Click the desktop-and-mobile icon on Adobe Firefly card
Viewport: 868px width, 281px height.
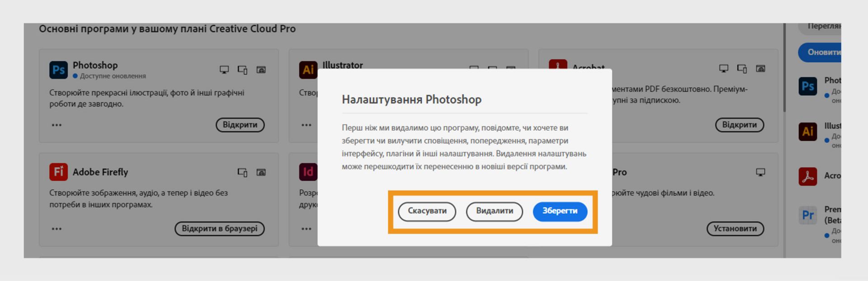243,172
